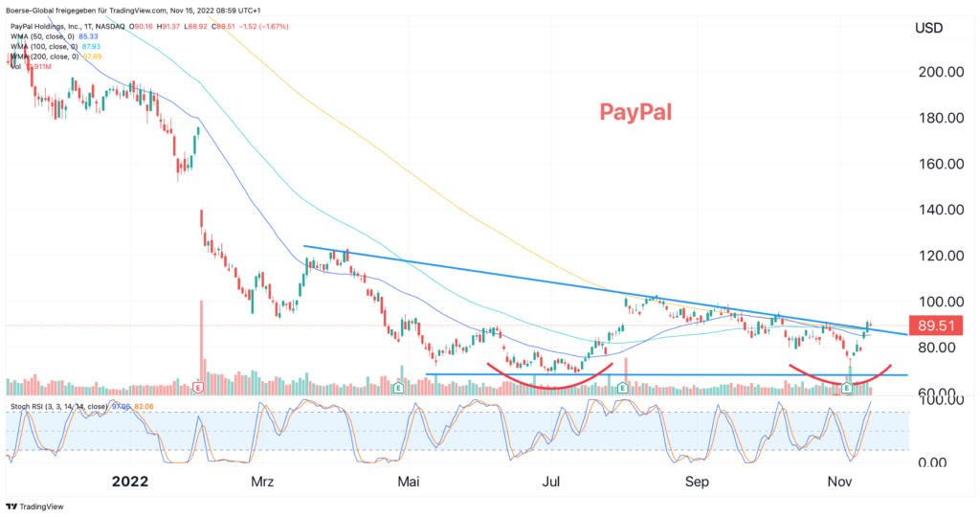The image size is (980, 517).
Task: Click the closing price change −1.52 (−1.67%)
Action: point(262,27)
